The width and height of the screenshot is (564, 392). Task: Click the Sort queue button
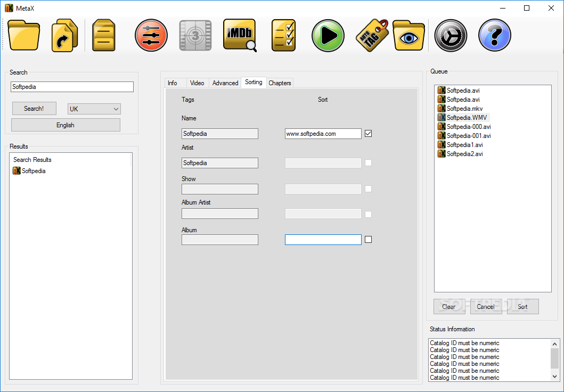[x=522, y=306]
